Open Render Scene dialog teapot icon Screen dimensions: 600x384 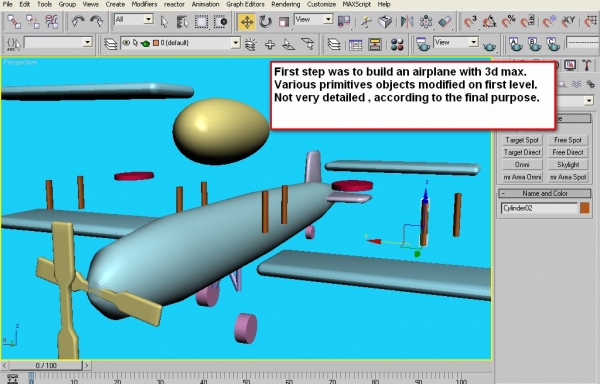(x=423, y=44)
